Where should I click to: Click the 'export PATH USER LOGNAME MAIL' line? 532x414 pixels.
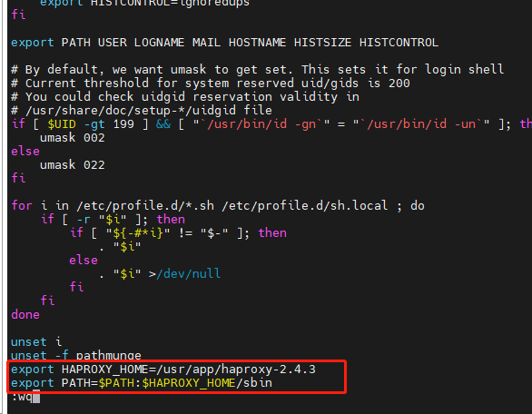(x=224, y=43)
